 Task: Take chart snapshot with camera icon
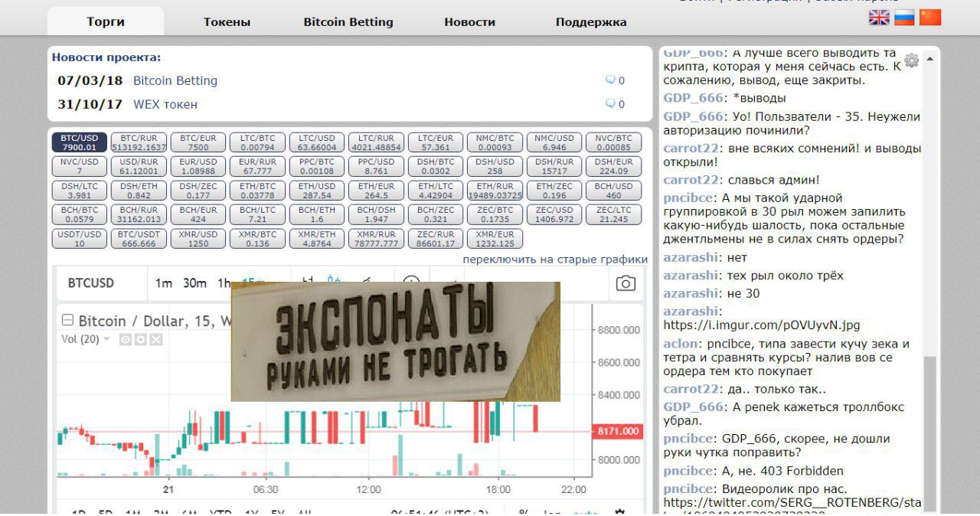pyautogui.click(x=626, y=283)
